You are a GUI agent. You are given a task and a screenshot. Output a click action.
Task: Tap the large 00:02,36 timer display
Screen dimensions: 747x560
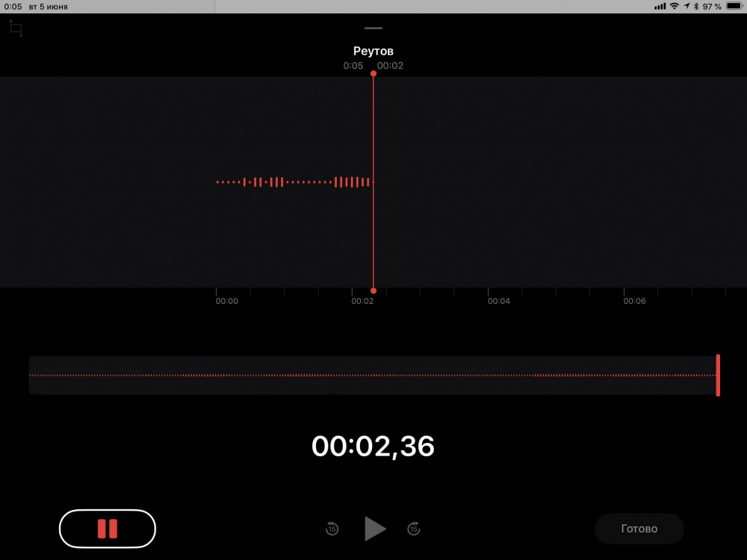pos(373,447)
